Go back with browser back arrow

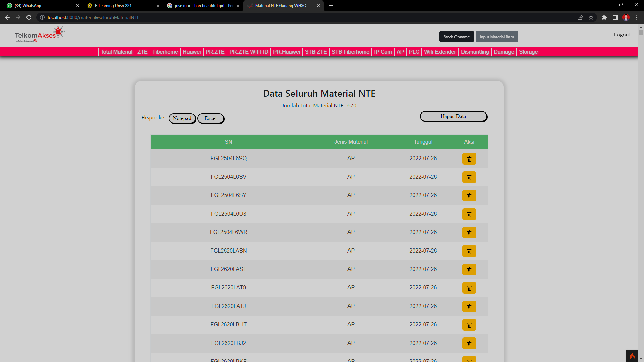pos(7,17)
